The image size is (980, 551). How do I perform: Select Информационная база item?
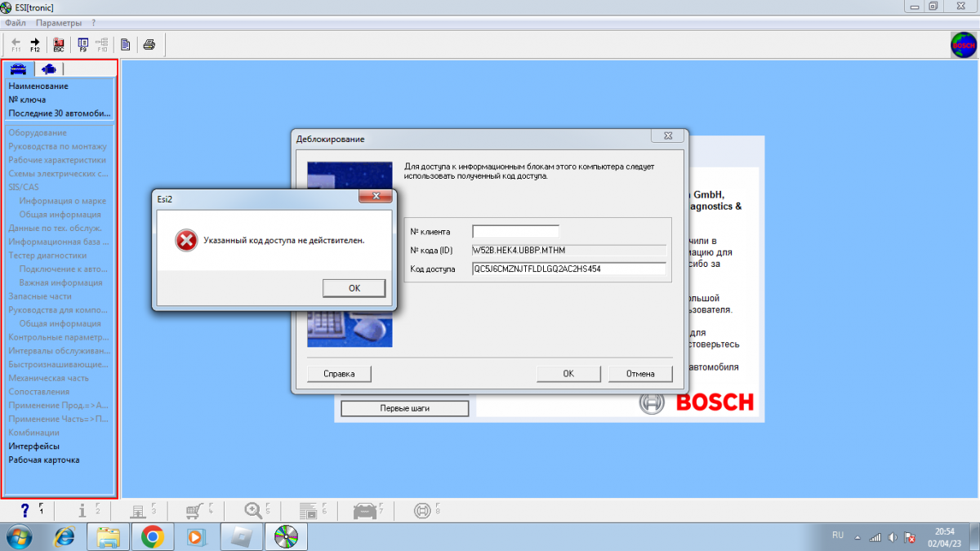point(58,242)
